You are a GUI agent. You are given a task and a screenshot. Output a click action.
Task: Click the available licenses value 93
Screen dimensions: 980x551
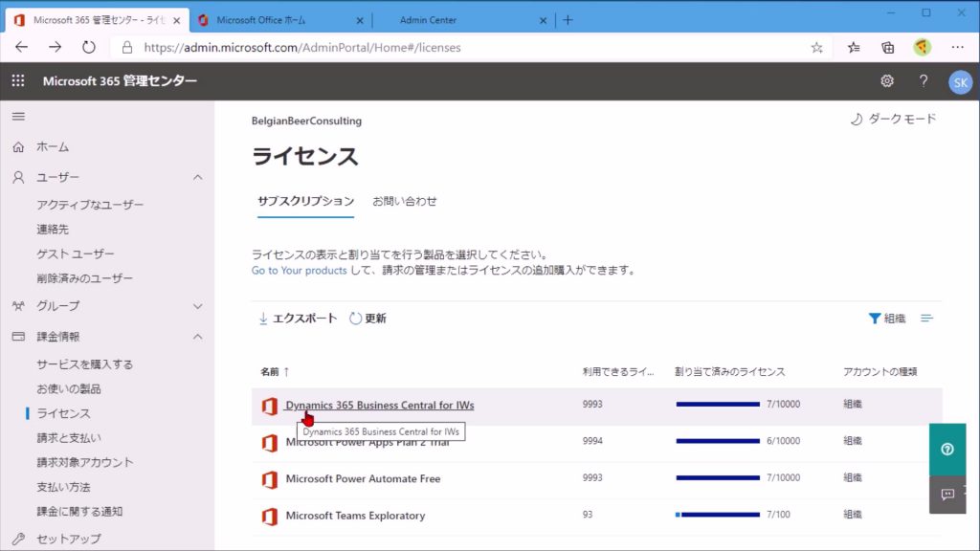[x=588, y=515]
